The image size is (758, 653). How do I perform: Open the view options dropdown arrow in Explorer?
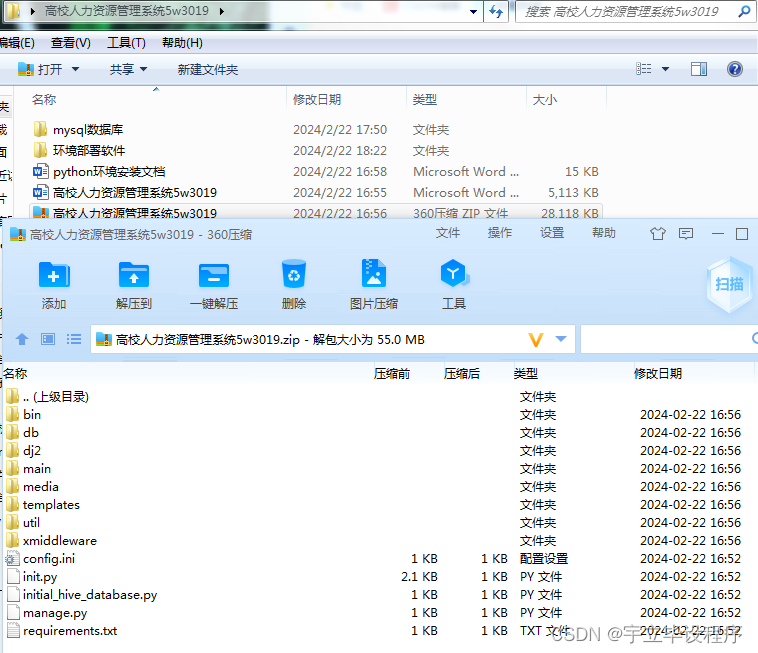pos(665,69)
